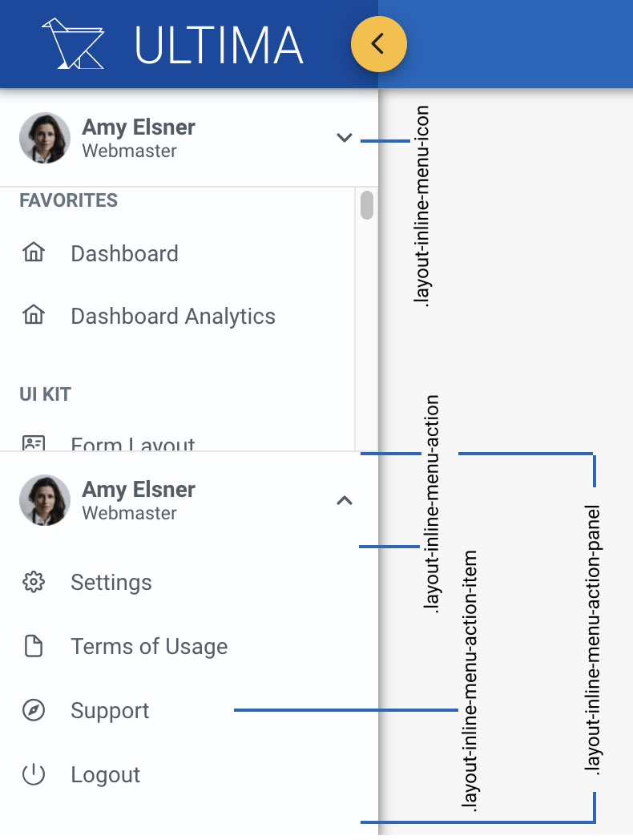Click the home icon beside Dashboard

tap(34, 253)
